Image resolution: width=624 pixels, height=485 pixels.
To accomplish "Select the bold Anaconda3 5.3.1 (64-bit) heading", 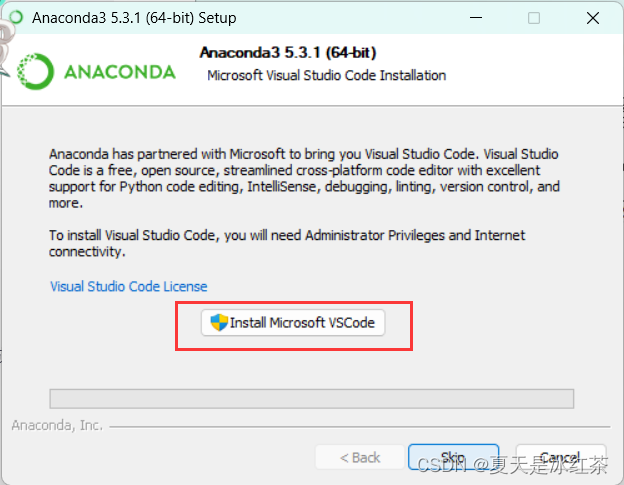I will tap(288, 53).
